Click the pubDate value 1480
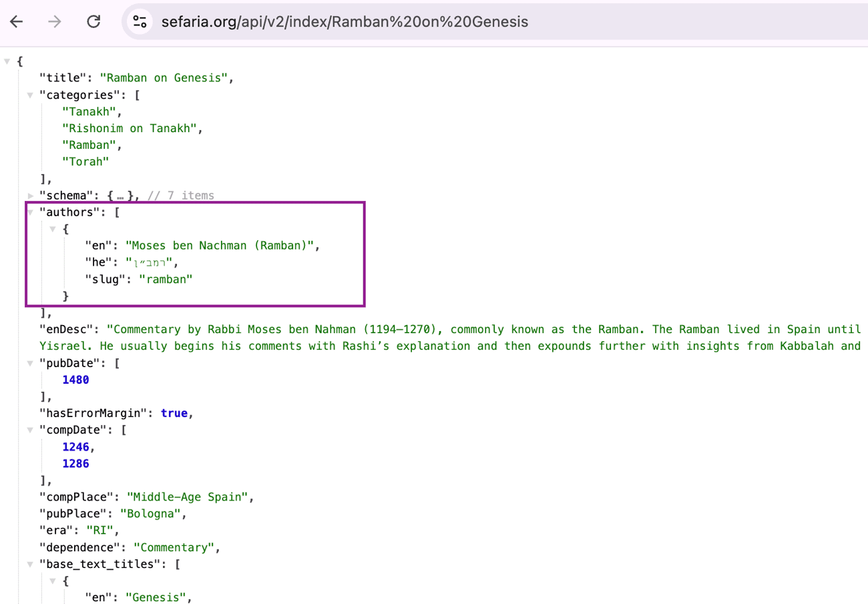 point(75,380)
